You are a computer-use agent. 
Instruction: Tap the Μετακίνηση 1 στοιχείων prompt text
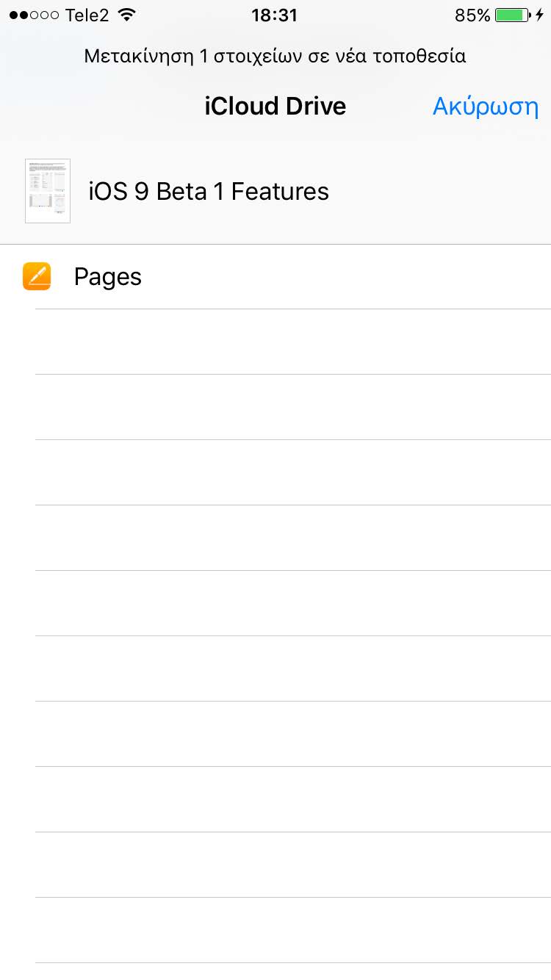(275, 56)
